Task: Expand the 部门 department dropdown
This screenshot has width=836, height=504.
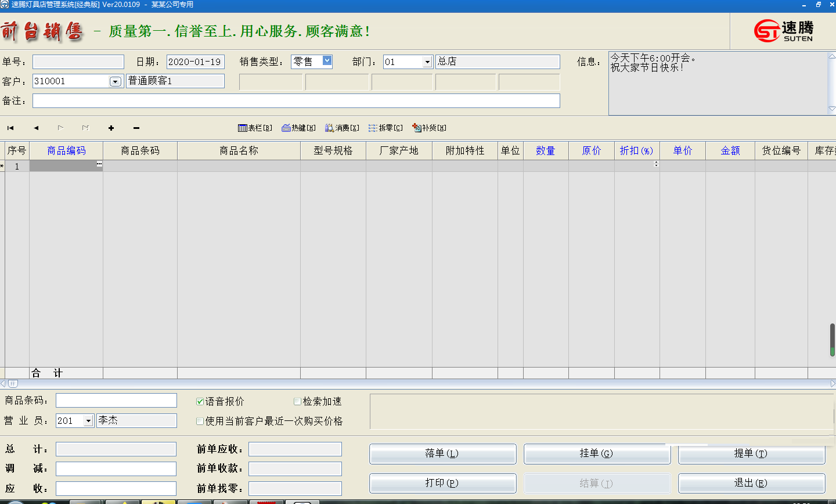Action: pos(427,62)
